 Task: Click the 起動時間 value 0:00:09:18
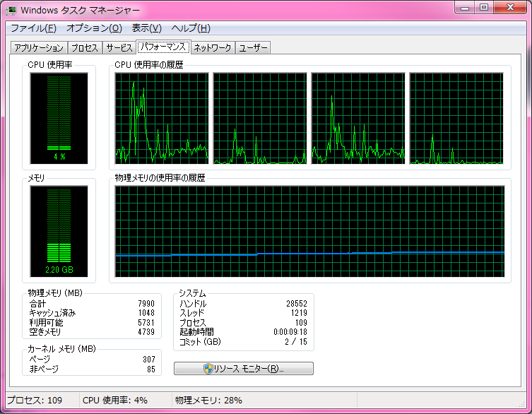[290, 332]
